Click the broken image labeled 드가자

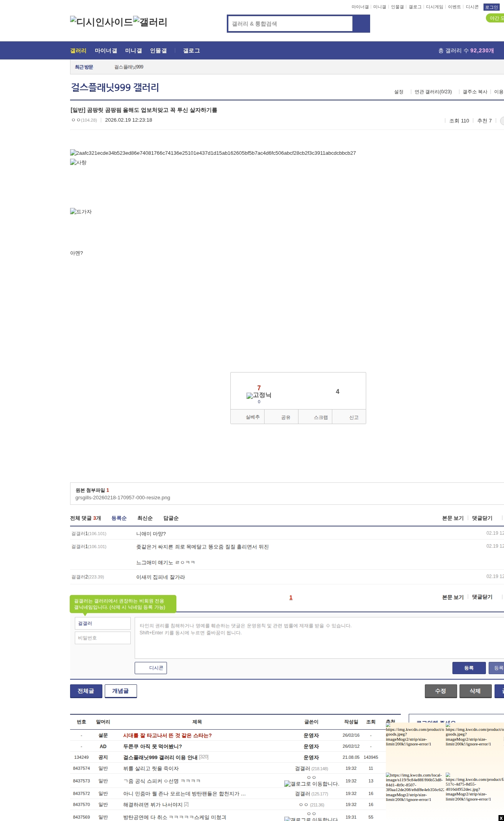(81, 211)
